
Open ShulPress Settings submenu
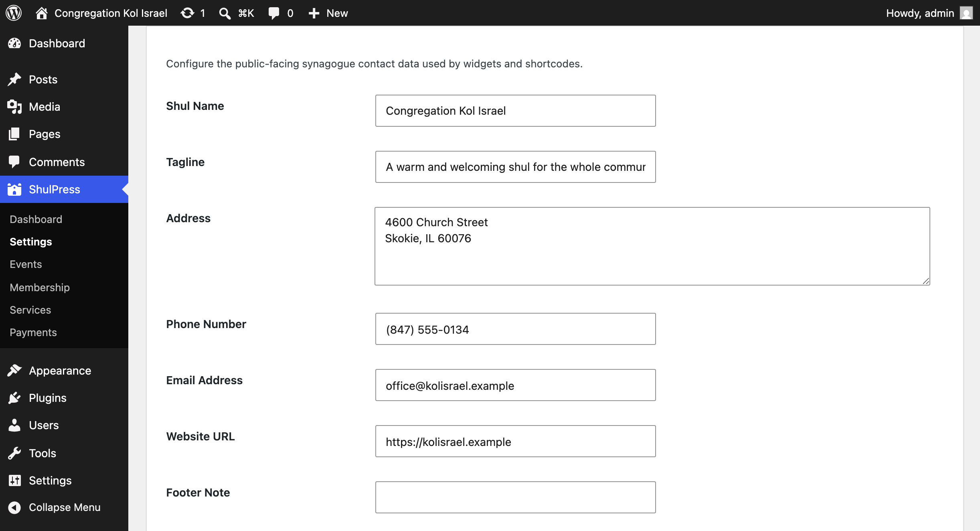pyautogui.click(x=31, y=242)
